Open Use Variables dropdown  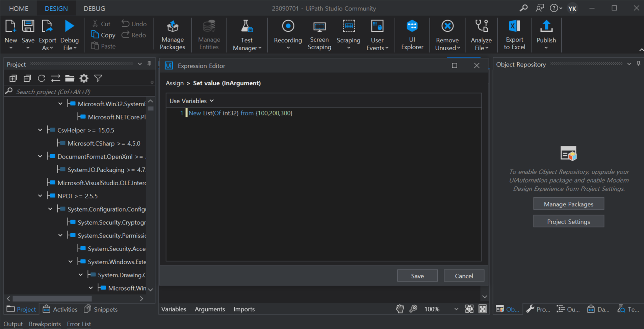tap(191, 101)
